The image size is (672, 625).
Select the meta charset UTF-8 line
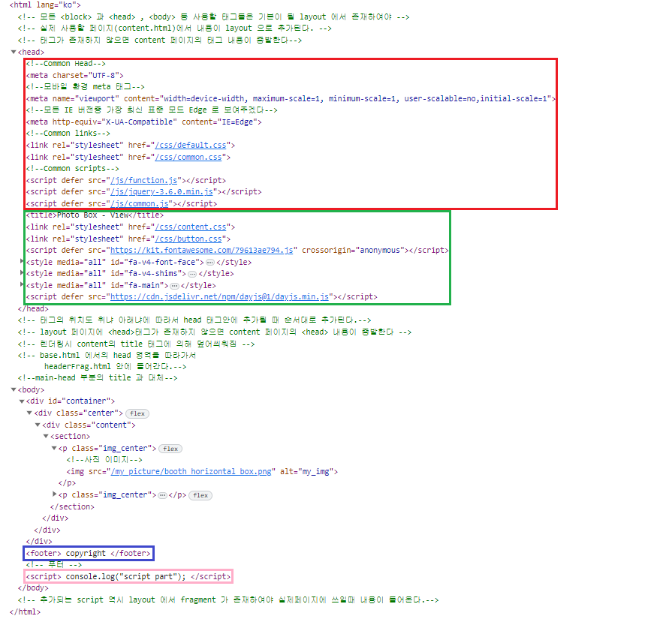tap(74, 75)
